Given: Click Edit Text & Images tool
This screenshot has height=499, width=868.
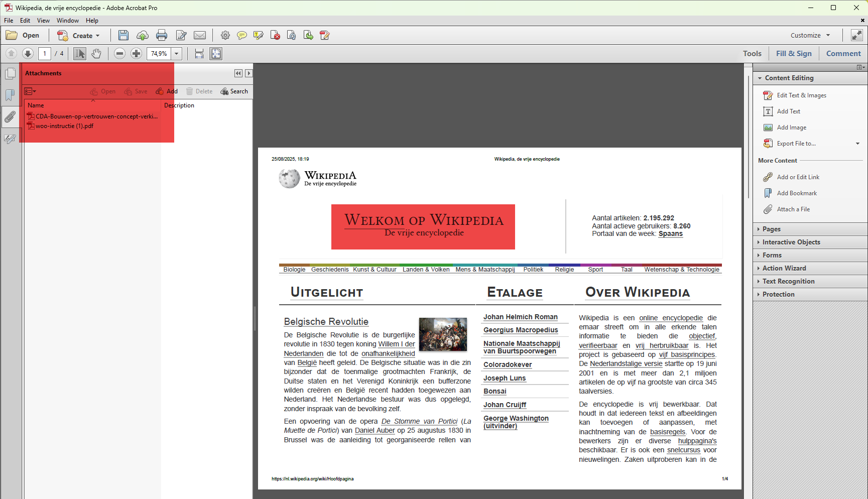Looking at the screenshot, I should click(795, 95).
